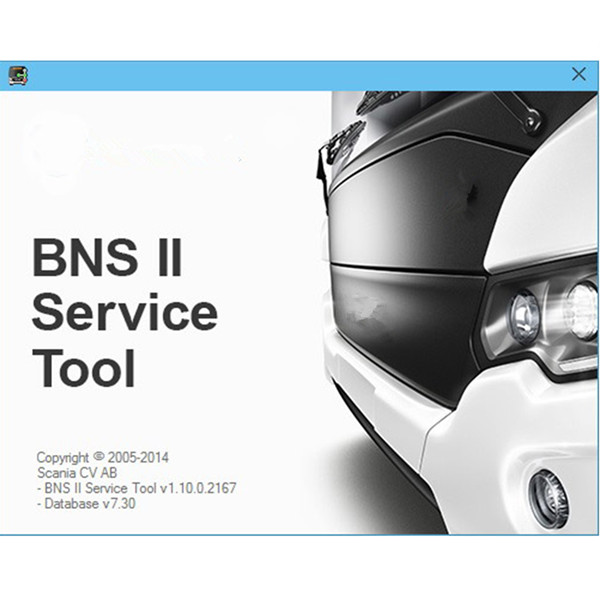Click the "Tool" word in the title
The height and width of the screenshot is (600, 600).
coord(84,368)
